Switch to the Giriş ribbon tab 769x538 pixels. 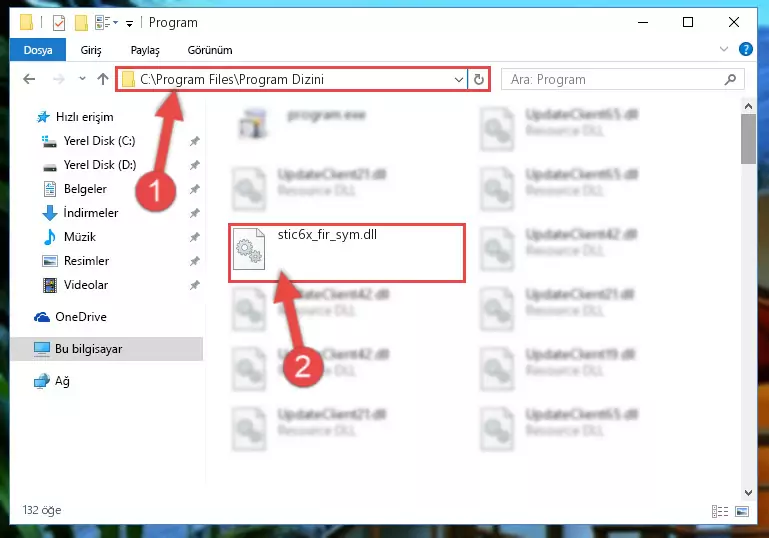(91, 50)
